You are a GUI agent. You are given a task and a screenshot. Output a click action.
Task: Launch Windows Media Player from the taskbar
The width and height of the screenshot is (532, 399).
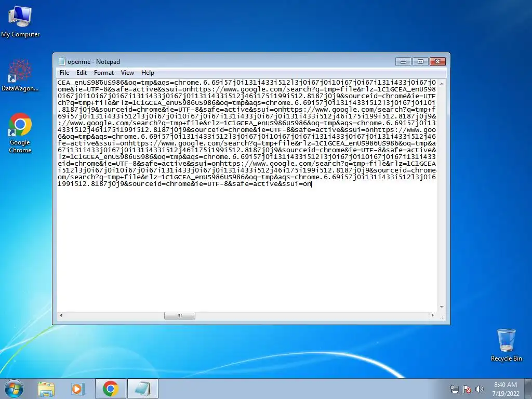pos(78,389)
